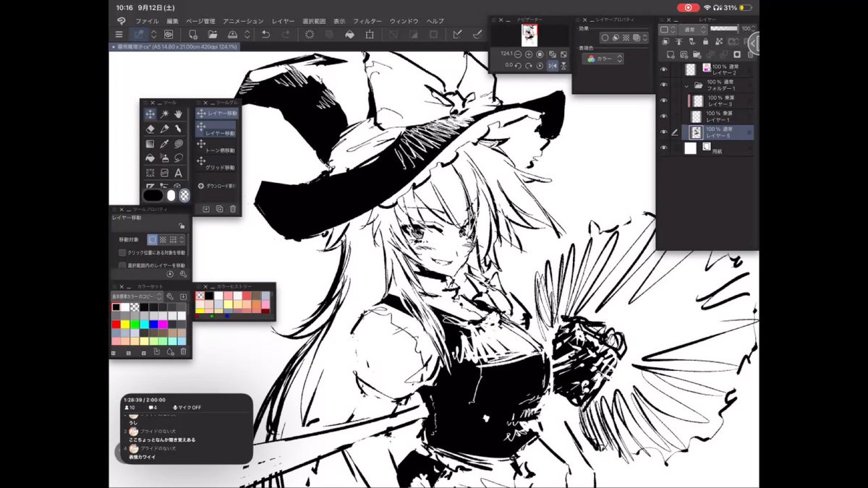Select the Magic Wand (auto select) tool
This screenshot has height=488, width=868.
point(165,114)
